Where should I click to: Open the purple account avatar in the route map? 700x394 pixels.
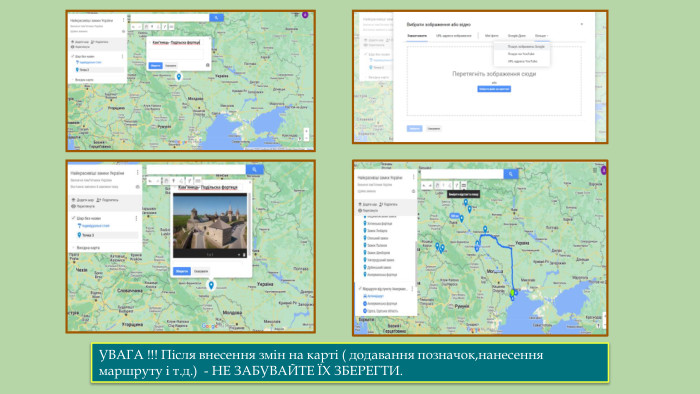pyautogui.click(x=604, y=170)
